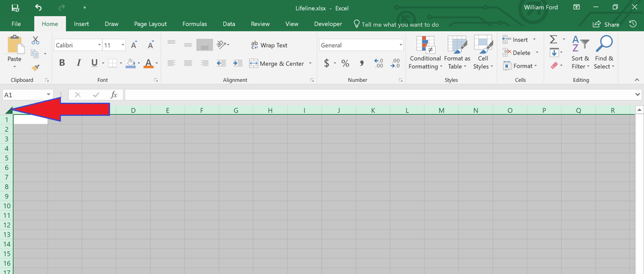
Task: Switch to the Data tab
Action: 229,24
